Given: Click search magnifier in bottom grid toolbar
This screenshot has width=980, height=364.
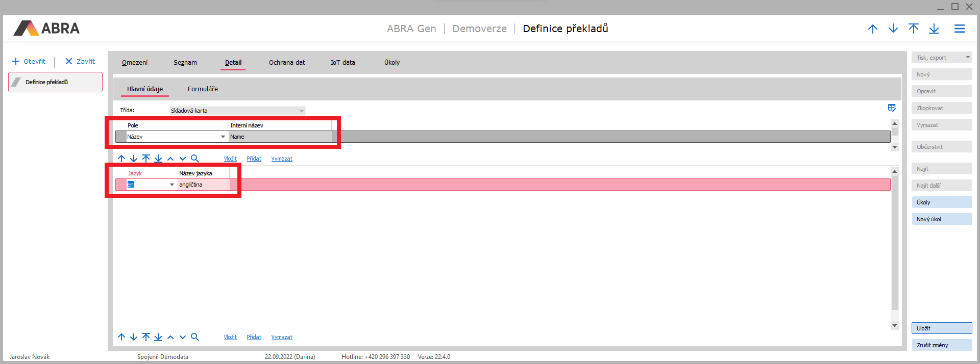Looking at the screenshot, I should coord(195,337).
